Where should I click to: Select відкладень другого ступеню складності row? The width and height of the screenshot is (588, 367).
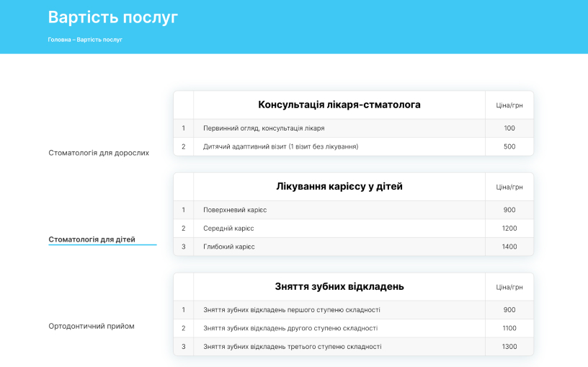[290, 329]
